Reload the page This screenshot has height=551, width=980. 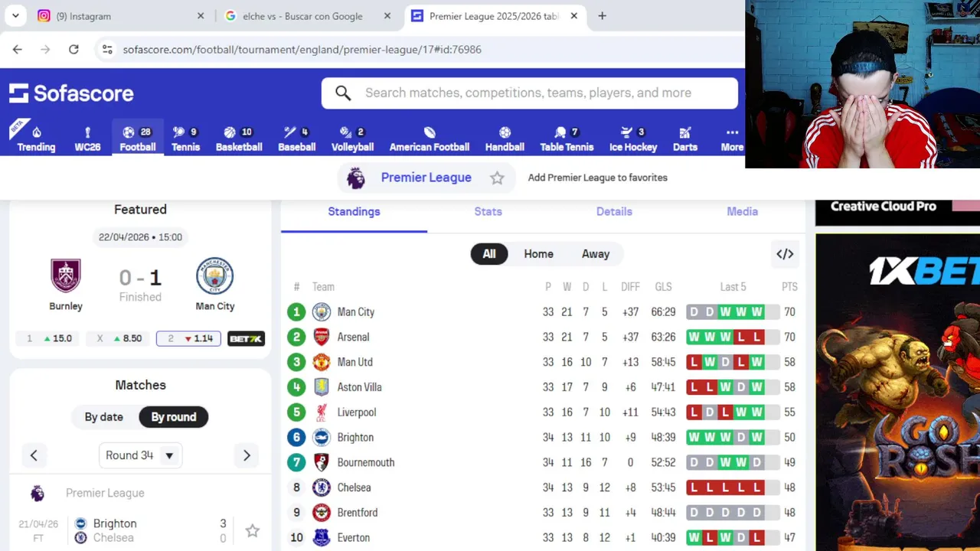pyautogui.click(x=73, y=49)
